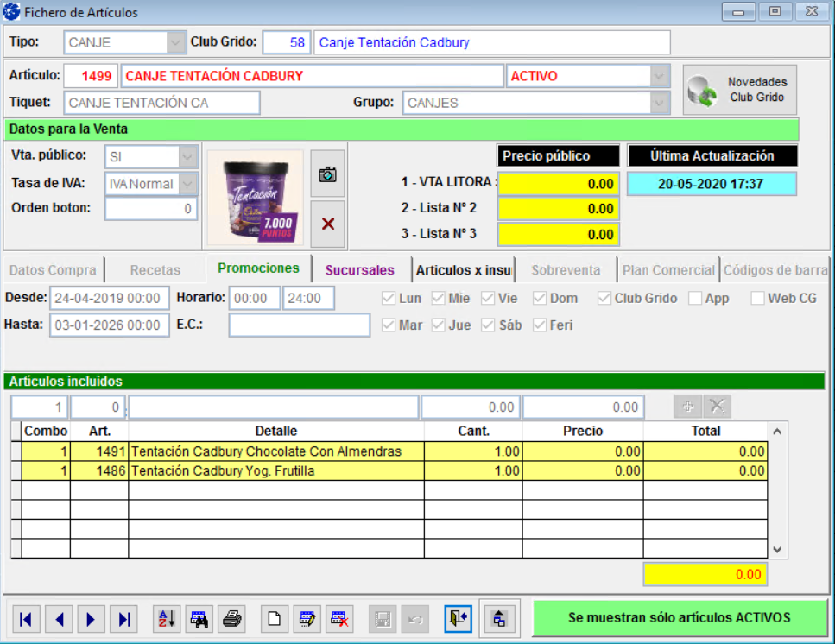Toggle the Dom day checkbox
Viewport: 835px width, 644px height.
click(x=539, y=298)
